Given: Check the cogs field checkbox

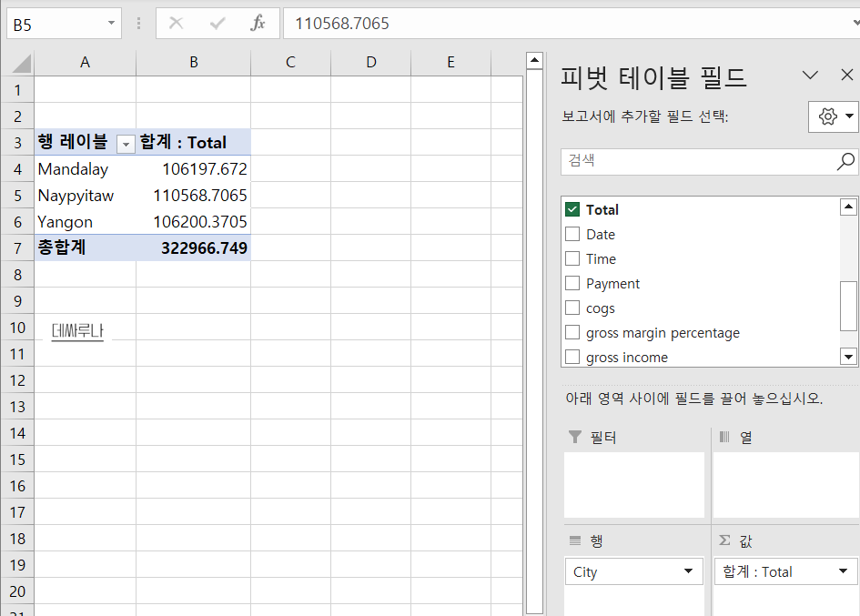Looking at the screenshot, I should click(572, 308).
